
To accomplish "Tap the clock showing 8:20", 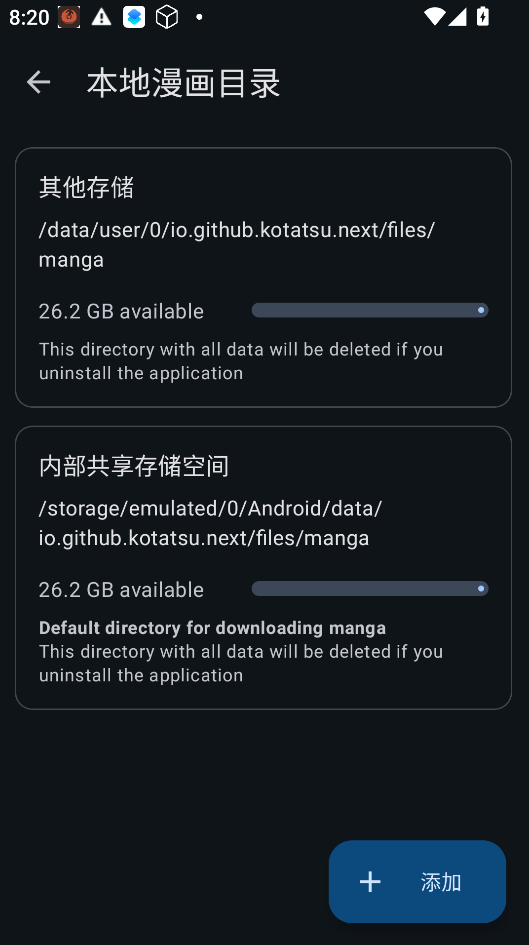I will click(29, 17).
